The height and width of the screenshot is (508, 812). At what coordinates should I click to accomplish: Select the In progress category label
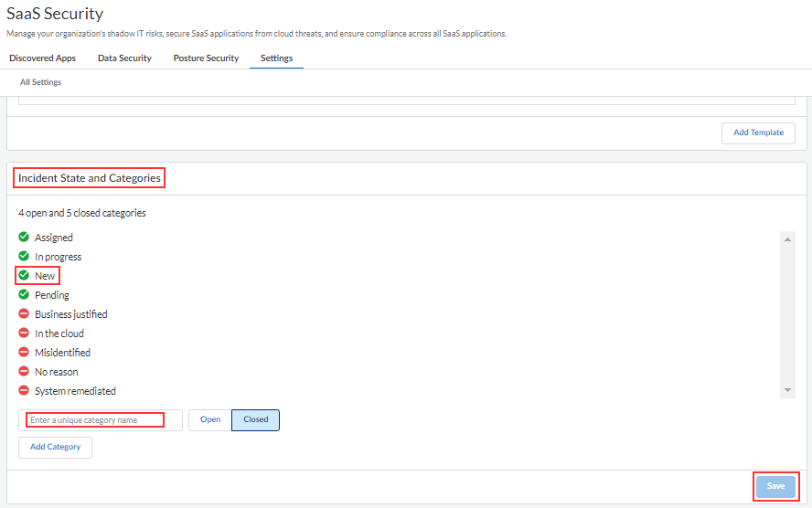click(58, 257)
